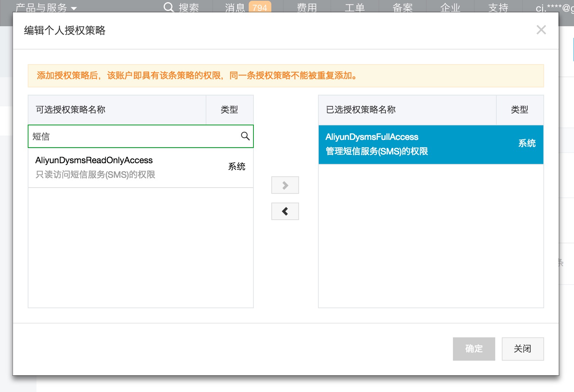Click the orange policy notice text

[x=197, y=76]
